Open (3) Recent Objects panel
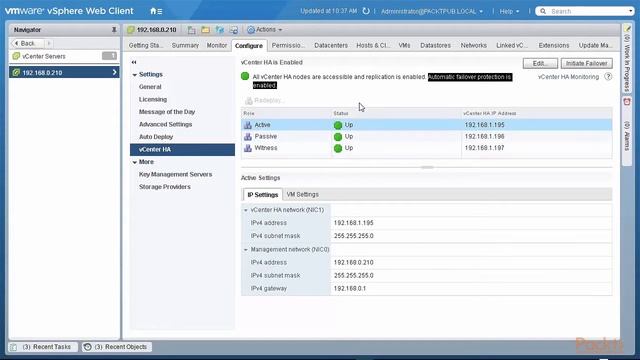The height and width of the screenshot is (360, 640). [x=117, y=347]
